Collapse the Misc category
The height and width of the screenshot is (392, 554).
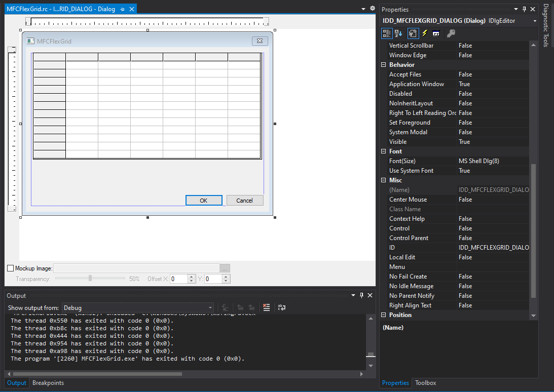point(383,180)
